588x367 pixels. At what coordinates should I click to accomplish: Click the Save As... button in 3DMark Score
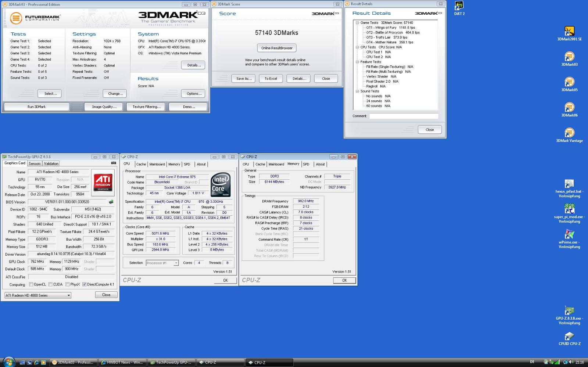tap(244, 79)
